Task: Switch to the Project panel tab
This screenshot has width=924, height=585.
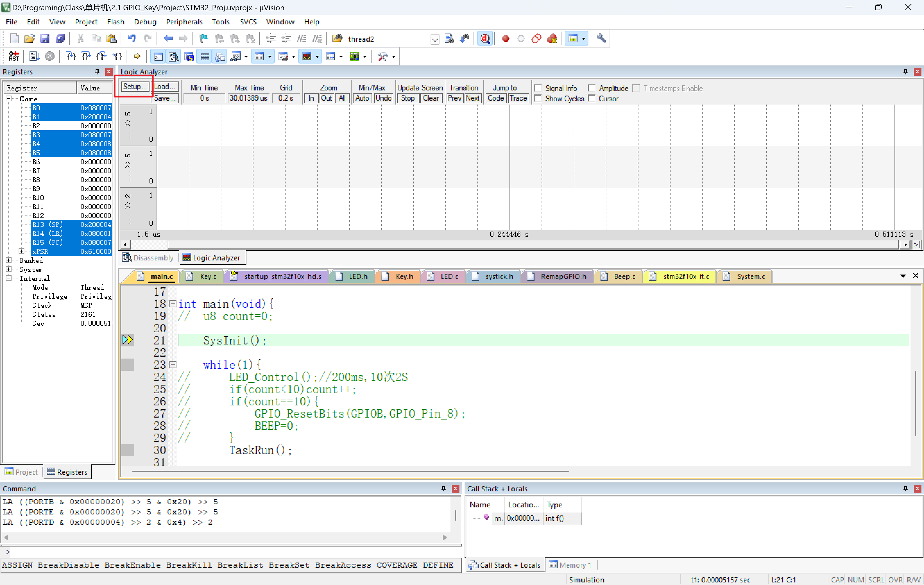Action: [x=21, y=472]
